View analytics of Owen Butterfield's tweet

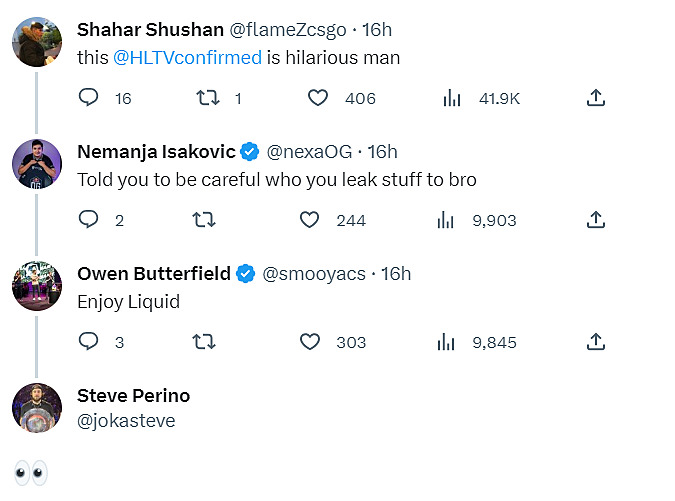click(446, 342)
